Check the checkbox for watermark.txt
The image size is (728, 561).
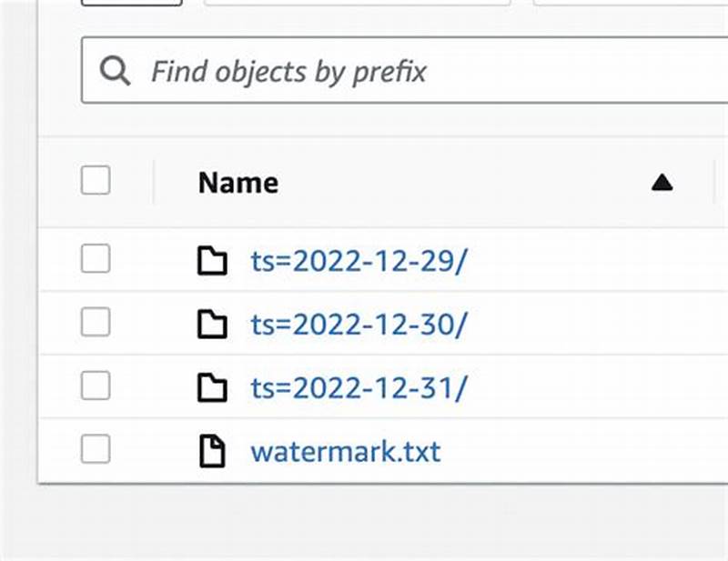click(x=96, y=449)
